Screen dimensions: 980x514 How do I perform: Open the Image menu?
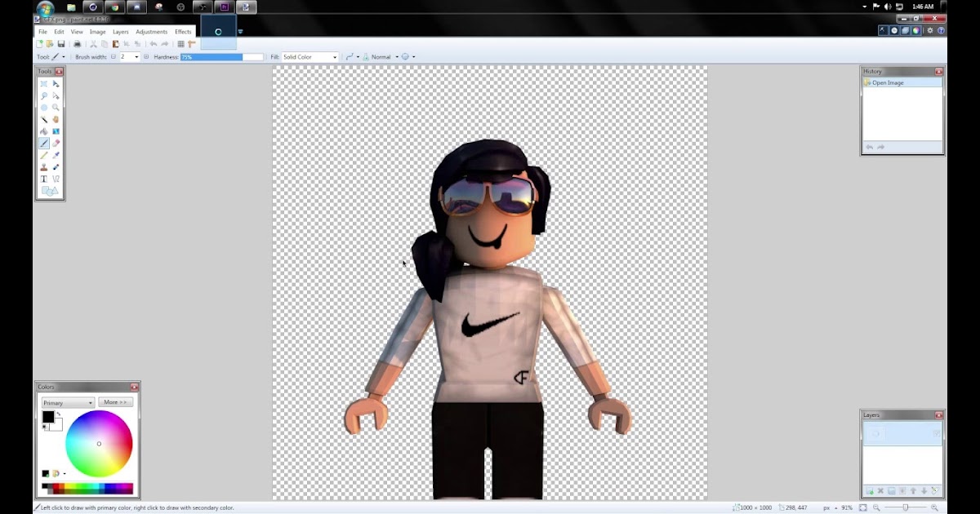[x=98, y=32]
